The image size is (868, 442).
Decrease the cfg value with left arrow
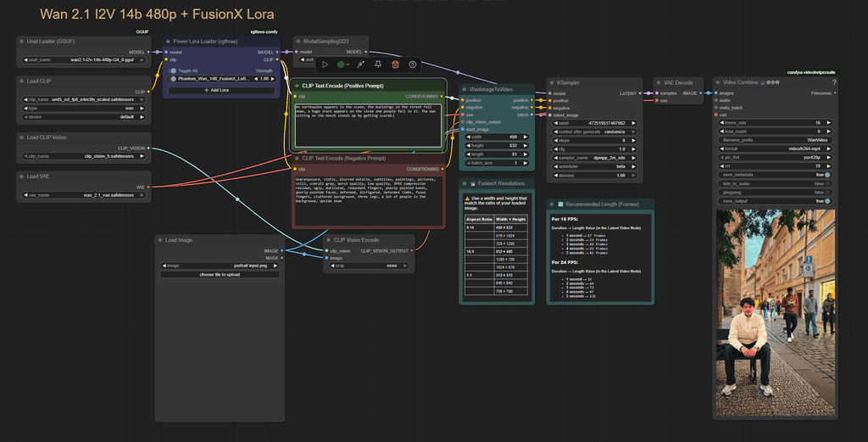tap(556, 149)
